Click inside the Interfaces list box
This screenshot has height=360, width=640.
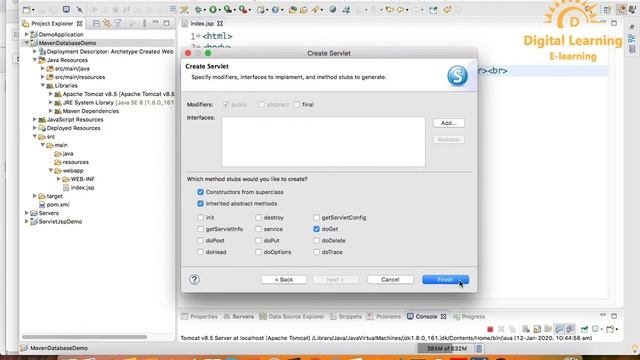(323, 142)
